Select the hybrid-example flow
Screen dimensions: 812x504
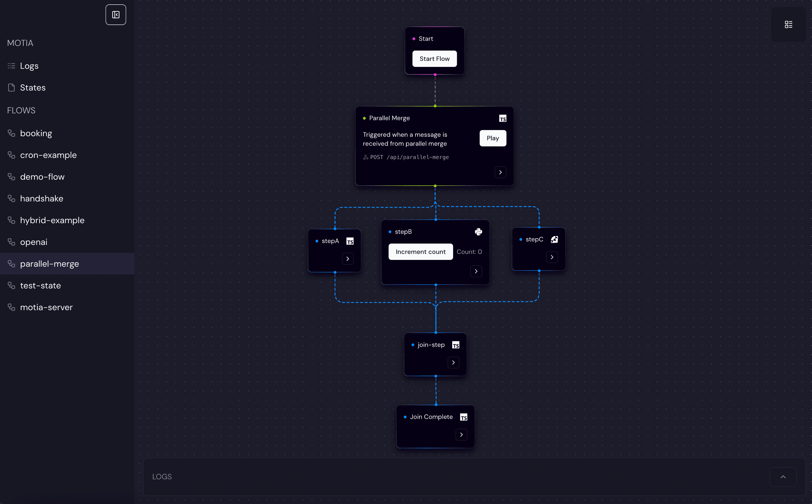(52, 220)
